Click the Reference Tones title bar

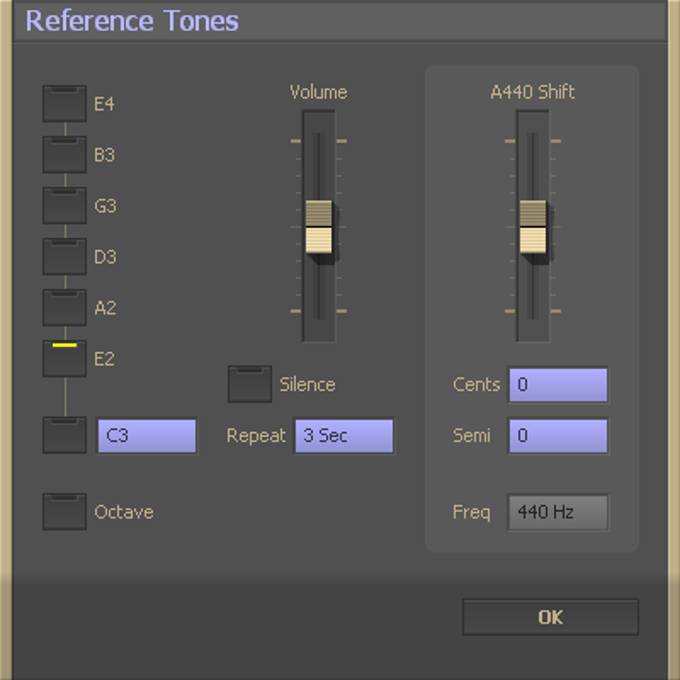[x=340, y=20]
